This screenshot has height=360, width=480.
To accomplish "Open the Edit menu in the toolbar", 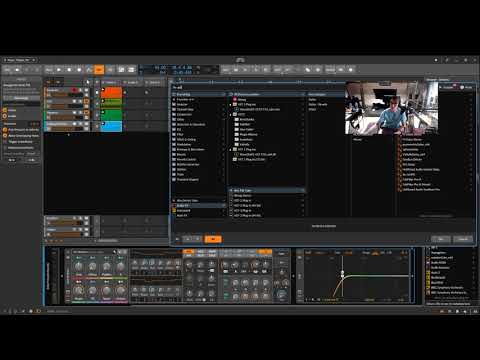I will (277, 70).
